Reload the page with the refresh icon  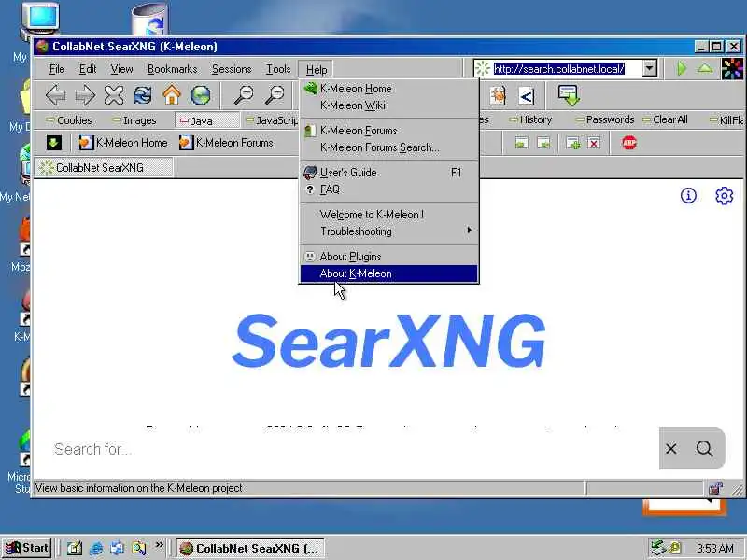click(x=143, y=95)
